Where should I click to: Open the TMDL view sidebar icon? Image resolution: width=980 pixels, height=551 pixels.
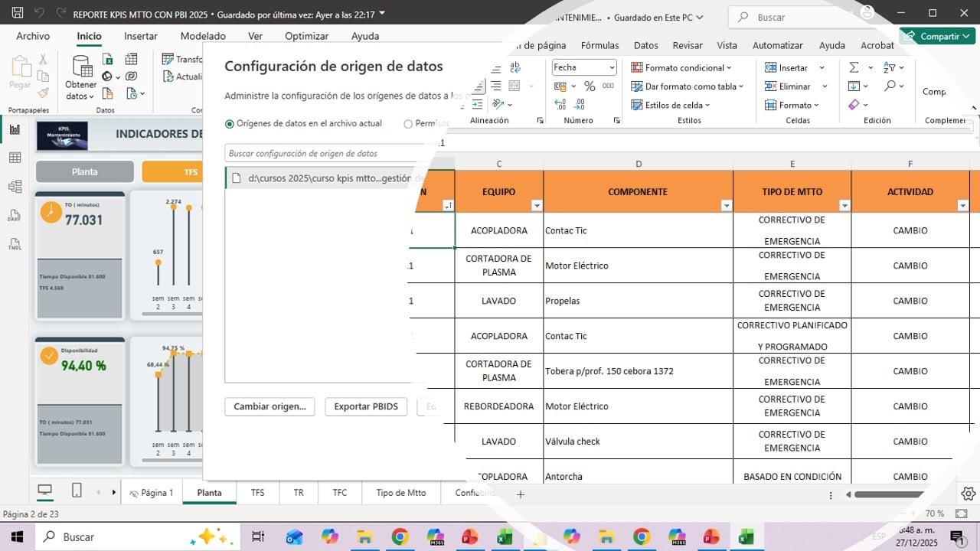15,245
